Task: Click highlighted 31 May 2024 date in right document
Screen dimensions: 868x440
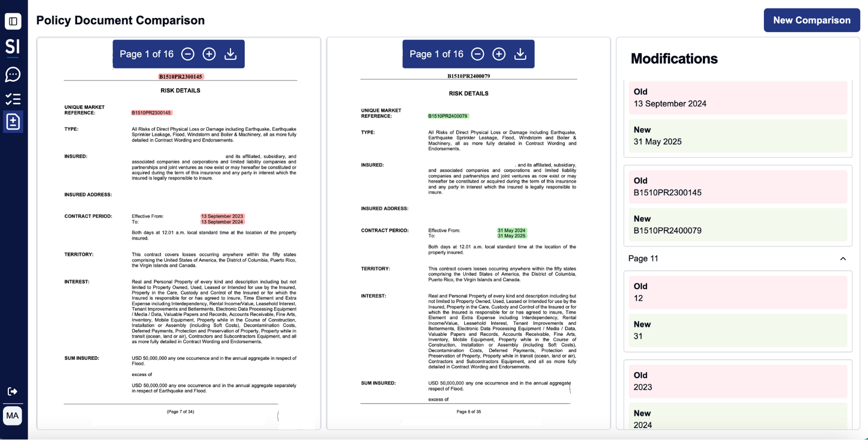Action: pos(511,231)
